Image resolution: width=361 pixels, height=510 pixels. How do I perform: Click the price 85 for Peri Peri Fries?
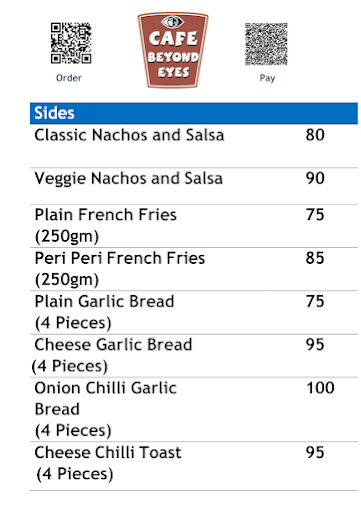click(x=315, y=258)
